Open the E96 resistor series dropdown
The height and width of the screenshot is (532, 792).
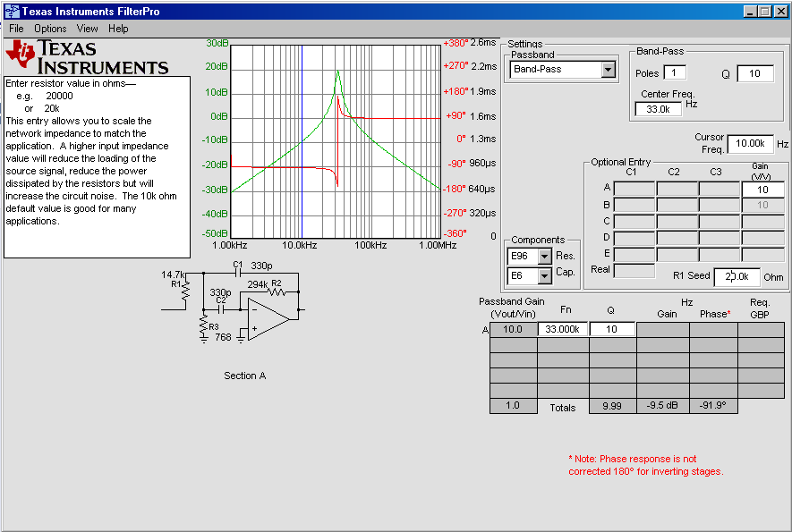tap(544, 257)
